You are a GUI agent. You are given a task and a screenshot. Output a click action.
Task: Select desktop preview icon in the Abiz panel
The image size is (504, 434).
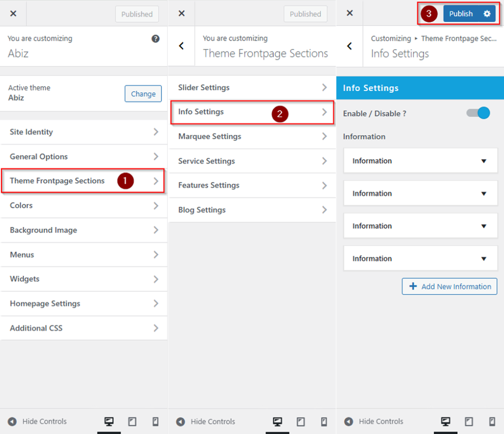click(x=109, y=421)
